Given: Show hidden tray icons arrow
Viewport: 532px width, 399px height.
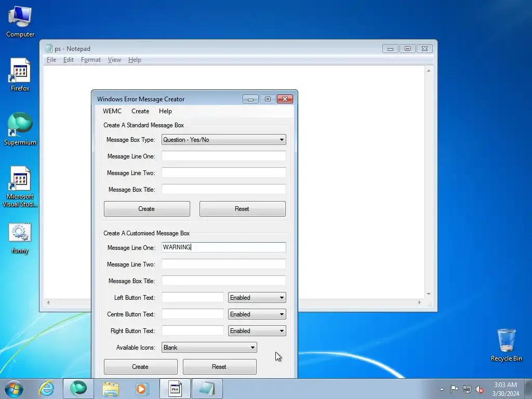Looking at the screenshot, I should [442, 389].
